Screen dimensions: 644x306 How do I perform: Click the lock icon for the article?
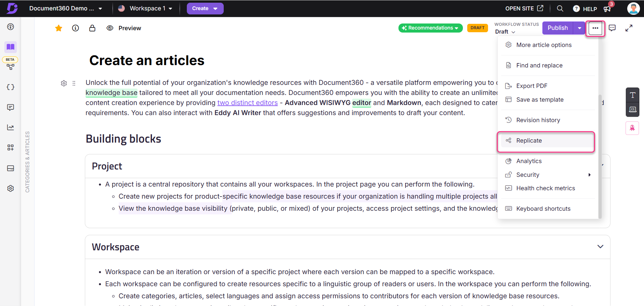[x=92, y=28]
